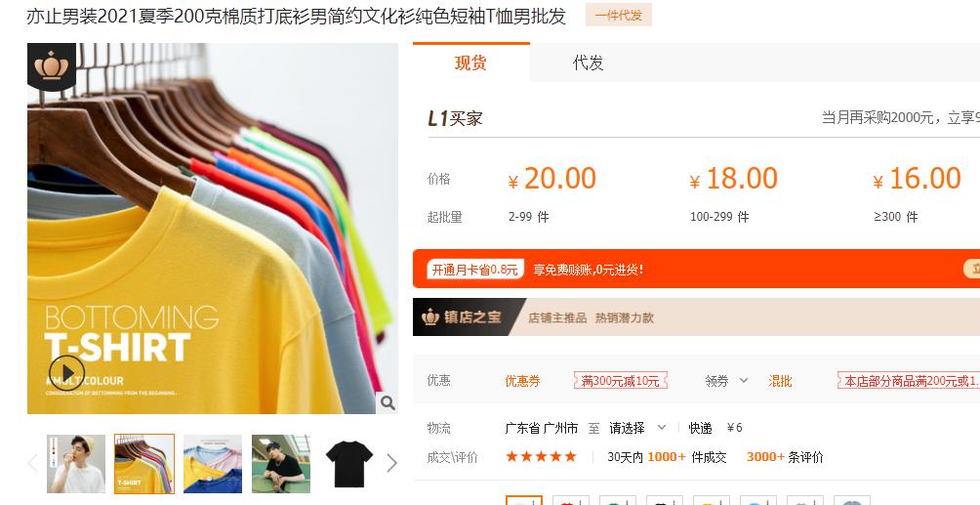Click the 本店部分商品满200元 mixed-batch offer
Screen dimensions: 980x505
coord(909,381)
